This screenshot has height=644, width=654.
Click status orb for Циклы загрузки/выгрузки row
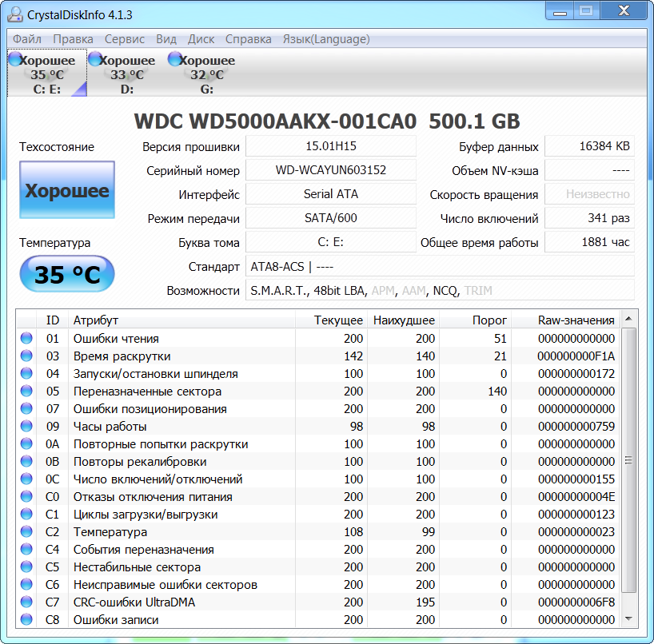26,514
